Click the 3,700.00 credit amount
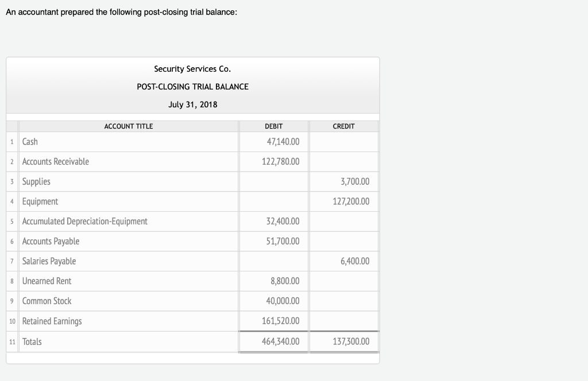This screenshot has width=588, height=381. tap(355, 182)
